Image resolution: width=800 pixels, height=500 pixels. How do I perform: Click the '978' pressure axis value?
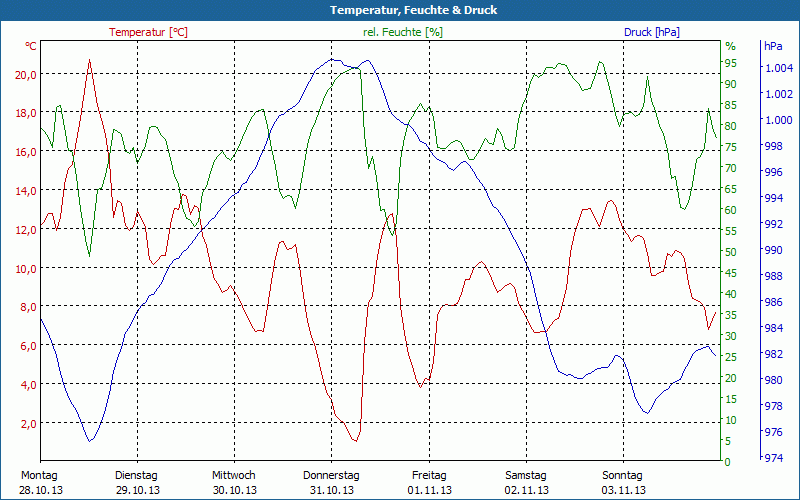pos(773,406)
